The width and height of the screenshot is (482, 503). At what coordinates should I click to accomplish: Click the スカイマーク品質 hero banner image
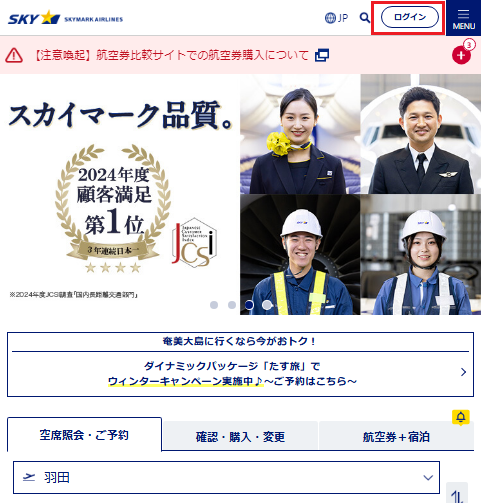pyautogui.click(x=240, y=194)
